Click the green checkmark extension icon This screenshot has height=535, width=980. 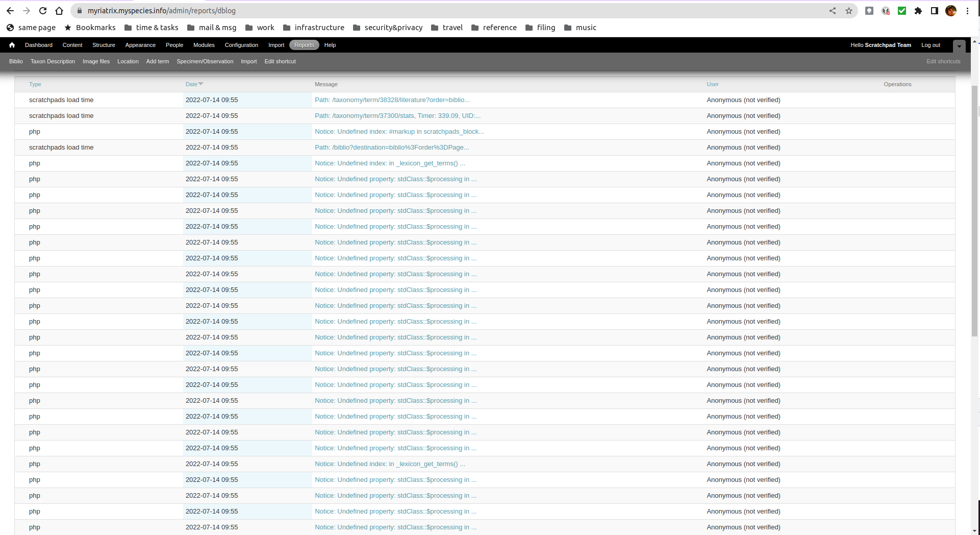(902, 10)
